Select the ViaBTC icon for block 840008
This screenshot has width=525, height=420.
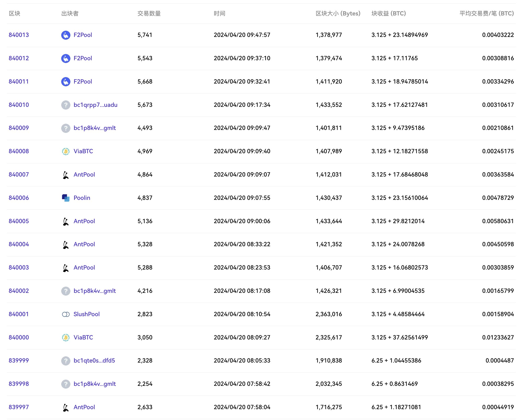66,151
